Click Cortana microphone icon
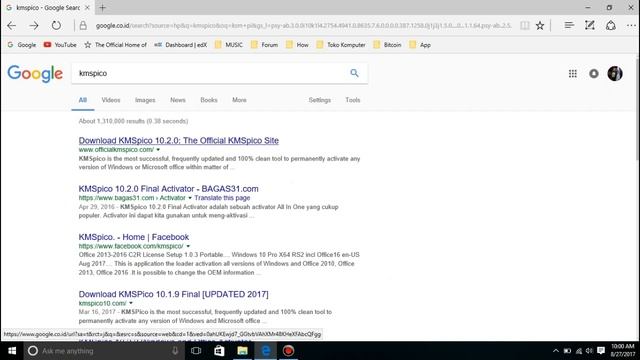Viewport: 640px width, 360px height. click(x=175, y=351)
